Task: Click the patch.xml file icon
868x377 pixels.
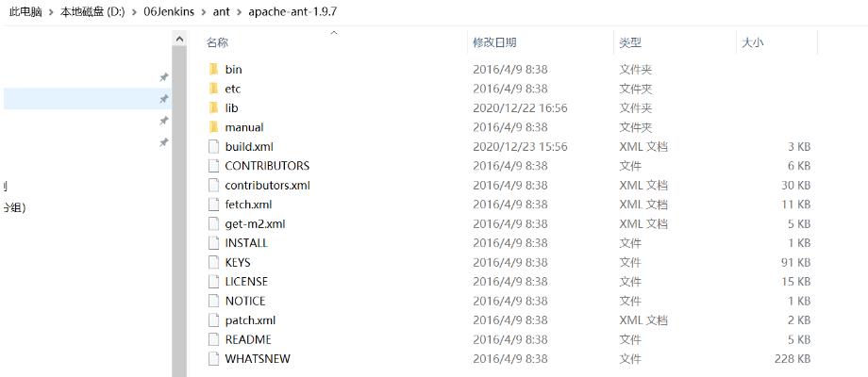Action: click(x=214, y=320)
